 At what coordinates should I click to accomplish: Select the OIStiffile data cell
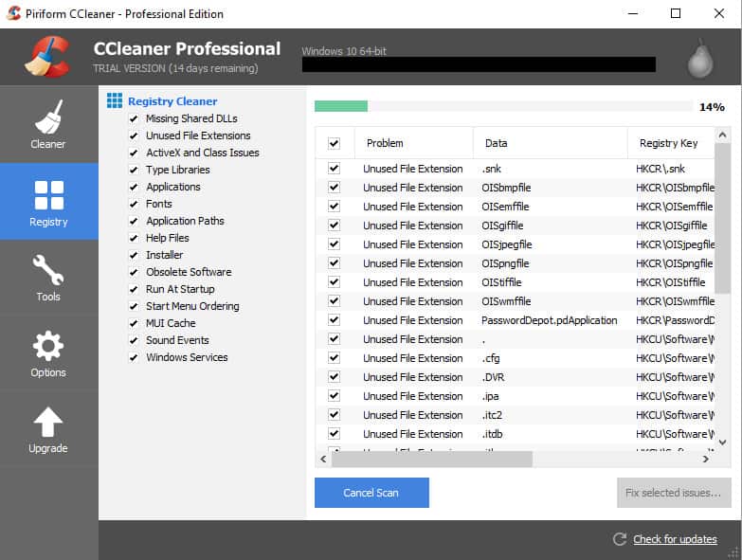point(501,282)
